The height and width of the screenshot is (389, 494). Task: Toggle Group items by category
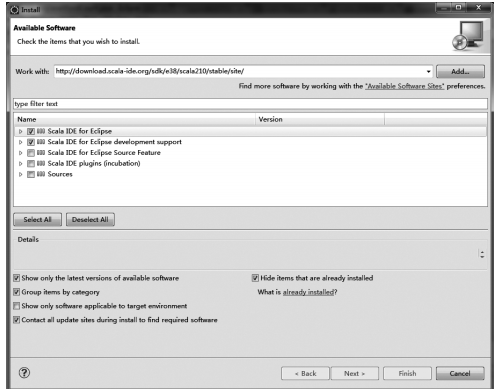pyautogui.click(x=16, y=292)
